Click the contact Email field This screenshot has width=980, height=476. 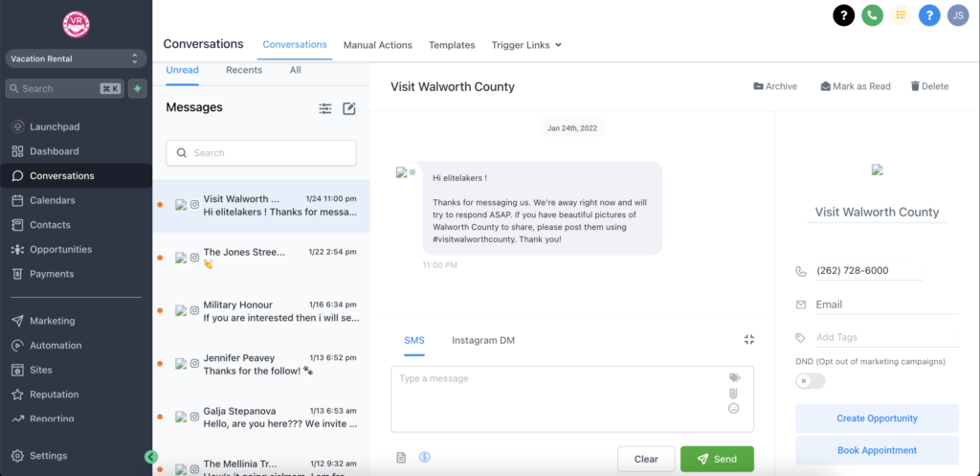click(887, 305)
